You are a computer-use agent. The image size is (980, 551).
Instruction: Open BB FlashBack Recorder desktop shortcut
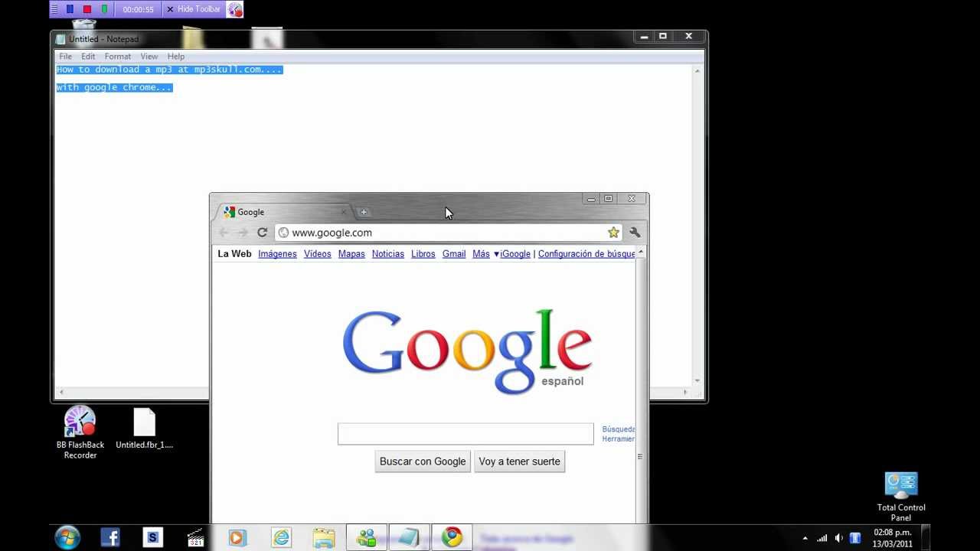[x=80, y=432]
